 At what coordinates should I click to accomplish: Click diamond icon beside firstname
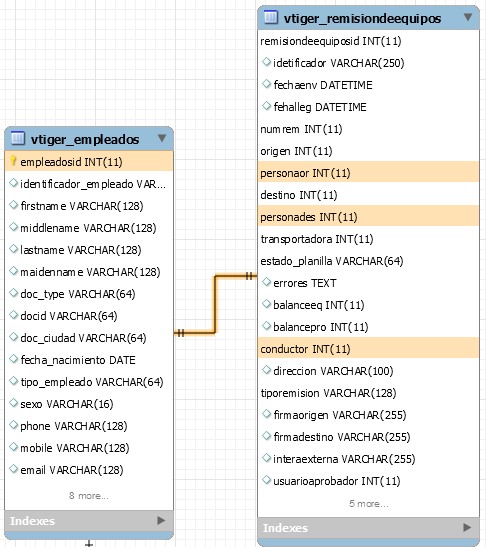[14, 205]
